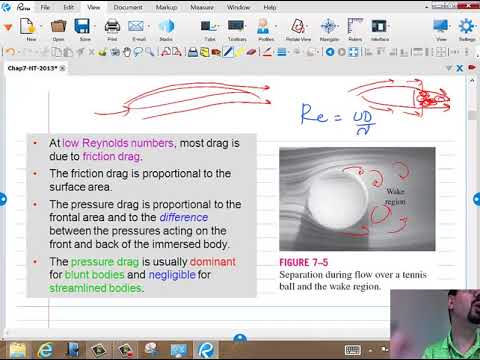
Task: Open the Document menu
Action: tap(128, 7)
